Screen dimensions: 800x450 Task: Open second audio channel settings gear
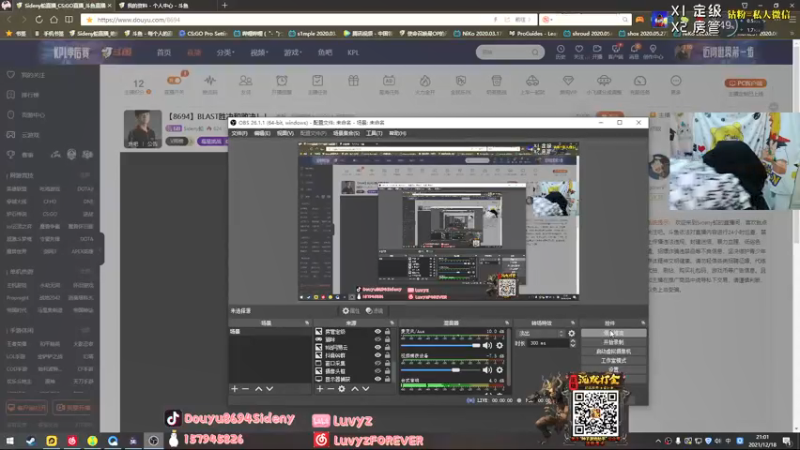pos(499,370)
